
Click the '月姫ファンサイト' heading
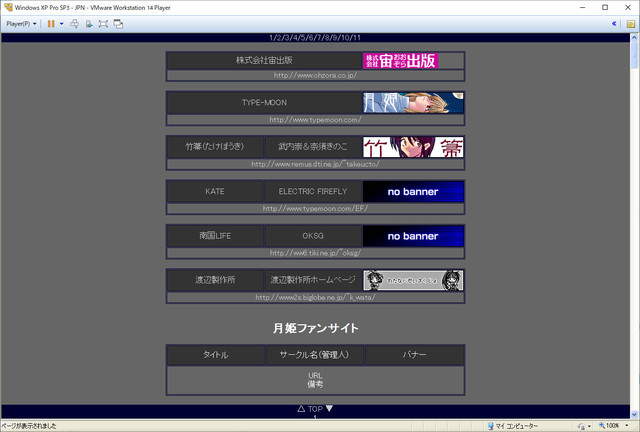(315, 328)
